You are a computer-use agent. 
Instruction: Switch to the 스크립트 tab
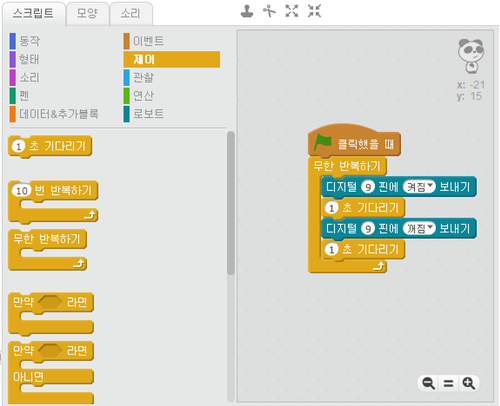[33, 14]
